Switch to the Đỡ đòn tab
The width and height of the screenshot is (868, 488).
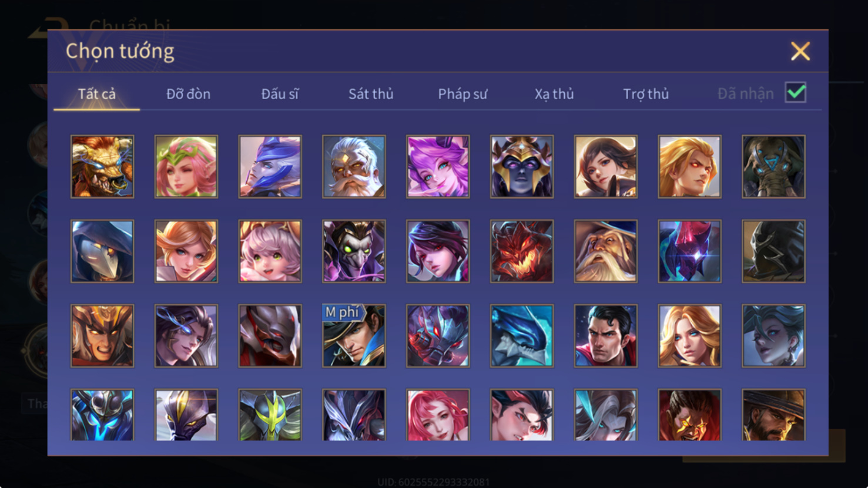tap(188, 94)
